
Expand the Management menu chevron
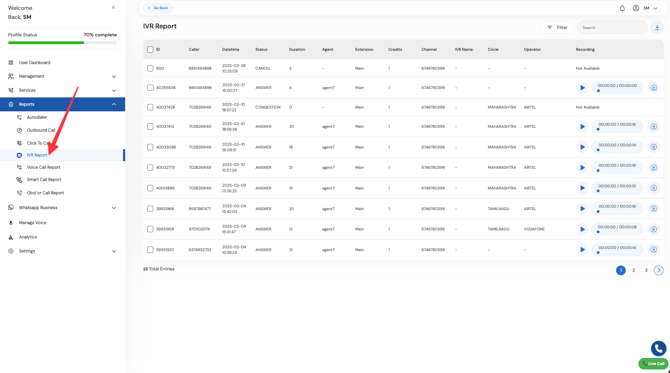pyautogui.click(x=114, y=76)
